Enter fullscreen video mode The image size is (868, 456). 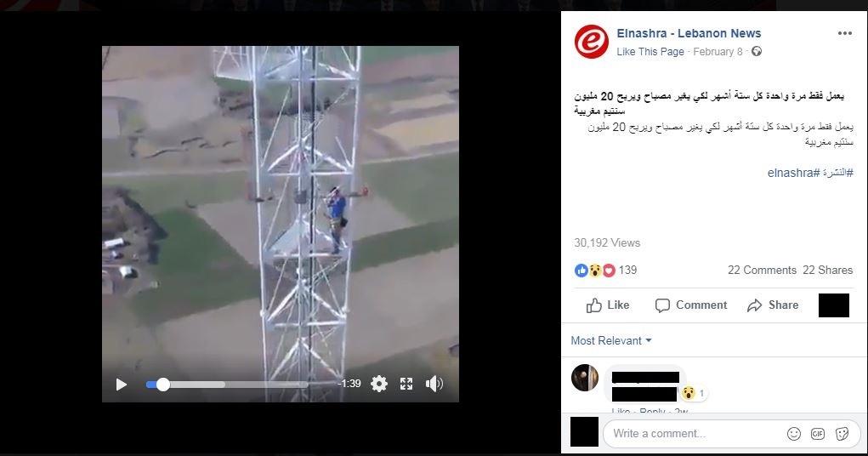(406, 384)
